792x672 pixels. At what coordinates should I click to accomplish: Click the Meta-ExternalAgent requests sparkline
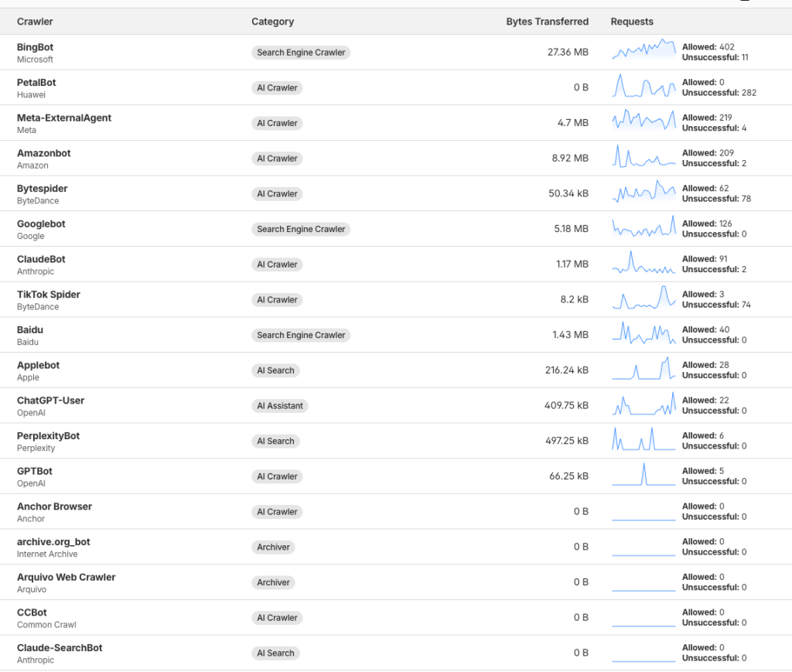coord(643,120)
